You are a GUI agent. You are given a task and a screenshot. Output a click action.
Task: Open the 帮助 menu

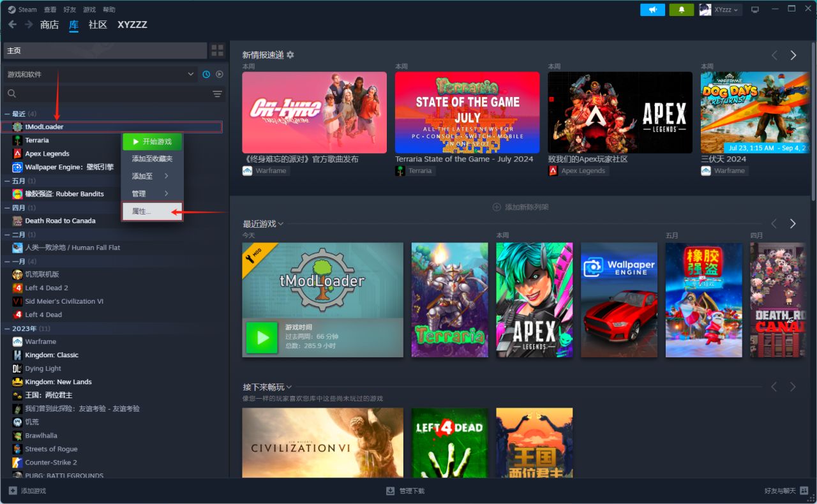pyautogui.click(x=109, y=10)
